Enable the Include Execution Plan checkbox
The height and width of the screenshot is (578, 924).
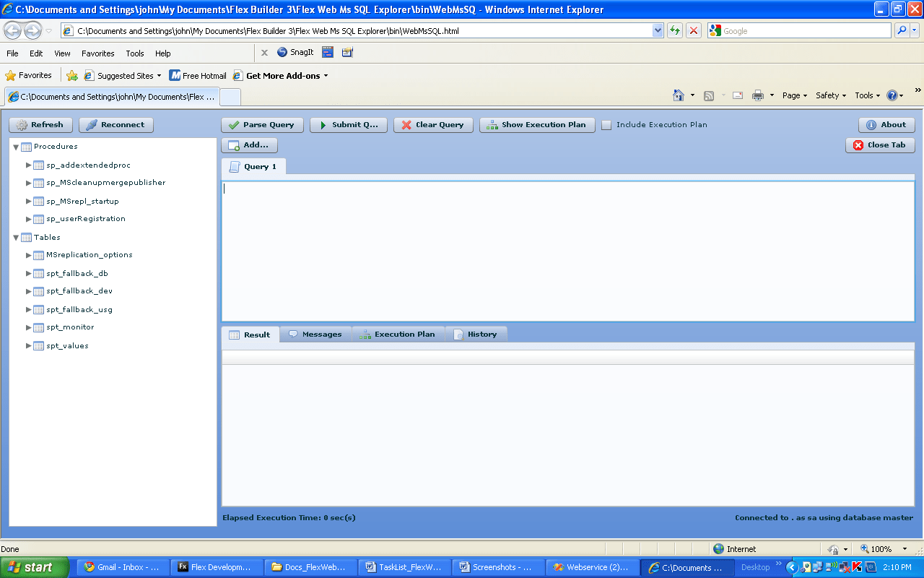pos(606,125)
